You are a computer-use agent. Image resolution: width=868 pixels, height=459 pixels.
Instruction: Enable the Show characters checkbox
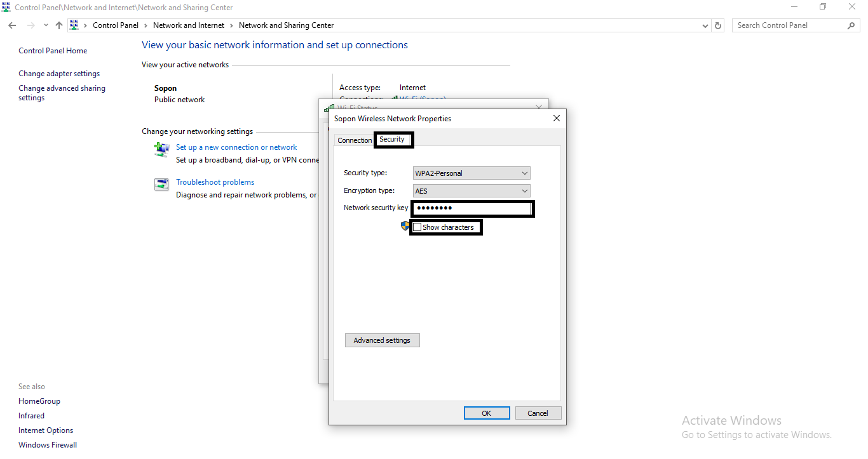pyautogui.click(x=417, y=227)
